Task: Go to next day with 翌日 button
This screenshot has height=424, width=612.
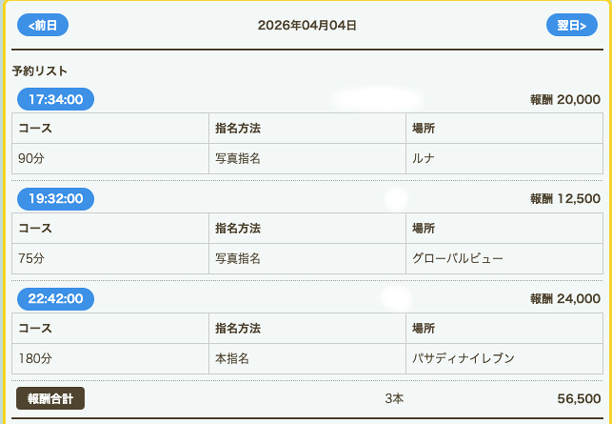Action: (571, 25)
